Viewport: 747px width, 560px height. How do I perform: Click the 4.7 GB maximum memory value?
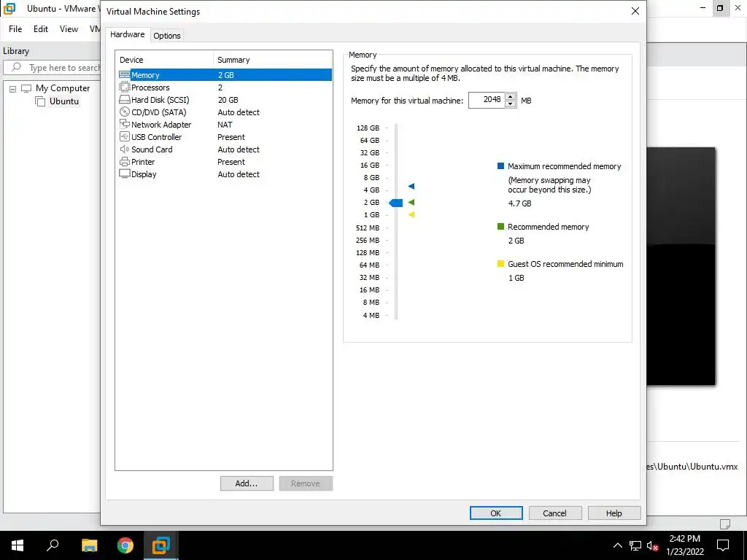(x=519, y=203)
